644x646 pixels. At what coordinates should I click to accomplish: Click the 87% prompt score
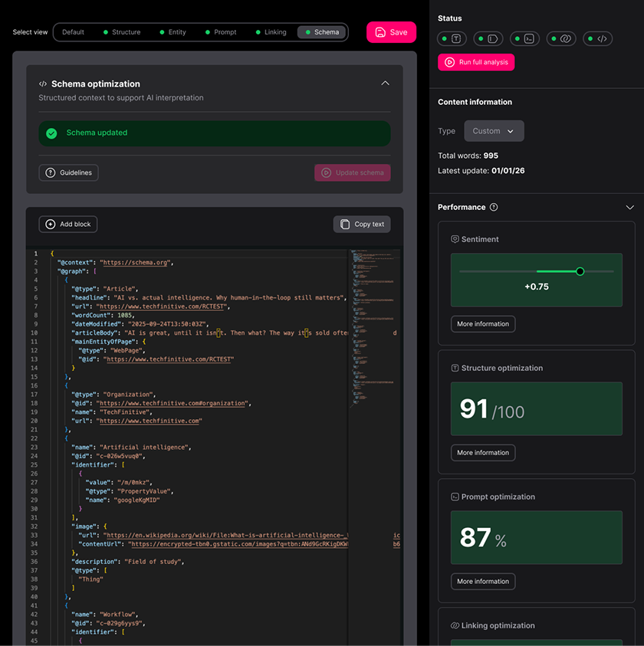483,538
